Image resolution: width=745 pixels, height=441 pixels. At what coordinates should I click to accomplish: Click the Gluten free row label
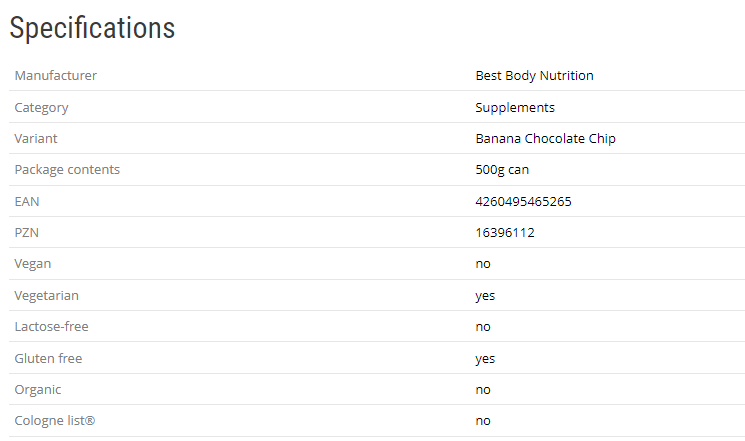click(48, 358)
